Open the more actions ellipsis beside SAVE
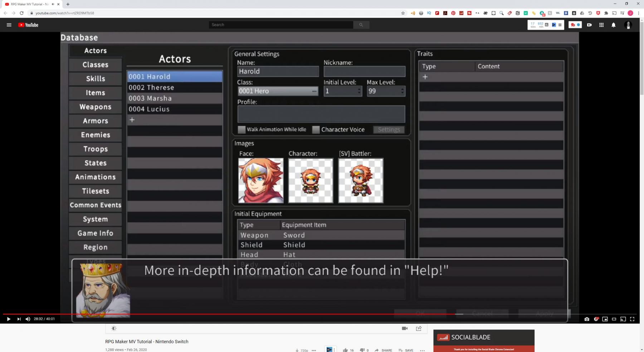 click(422, 350)
